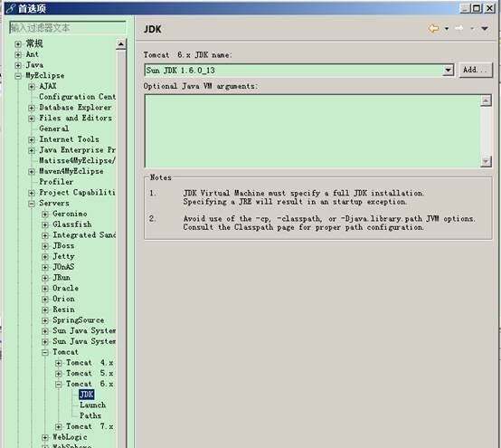Select the Oracle tree label
Image resolution: width=501 pixels, height=448 pixels.
tap(65, 288)
